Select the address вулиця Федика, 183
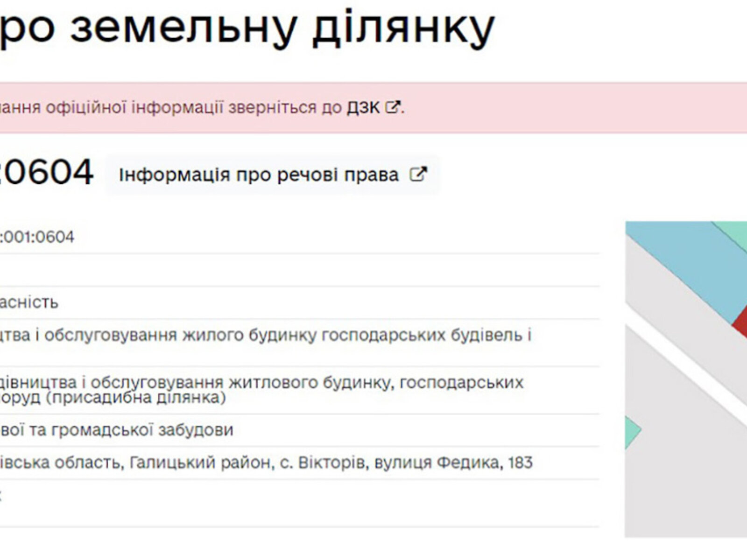 453,462
